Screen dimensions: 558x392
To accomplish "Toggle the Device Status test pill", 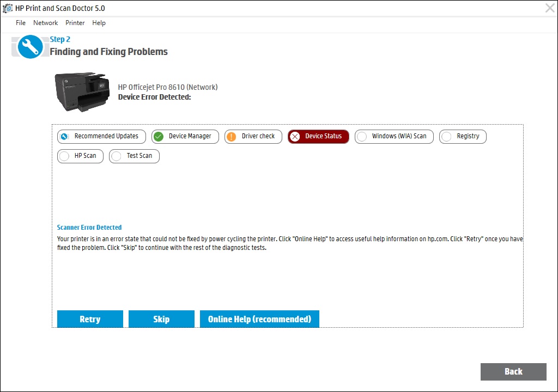I will (318, 136).
